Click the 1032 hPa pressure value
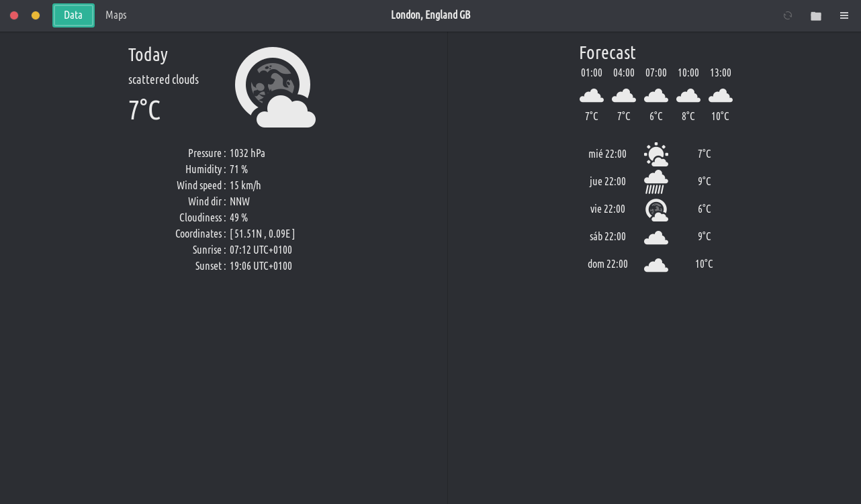 pyautogui.click(x=247, y=153)
